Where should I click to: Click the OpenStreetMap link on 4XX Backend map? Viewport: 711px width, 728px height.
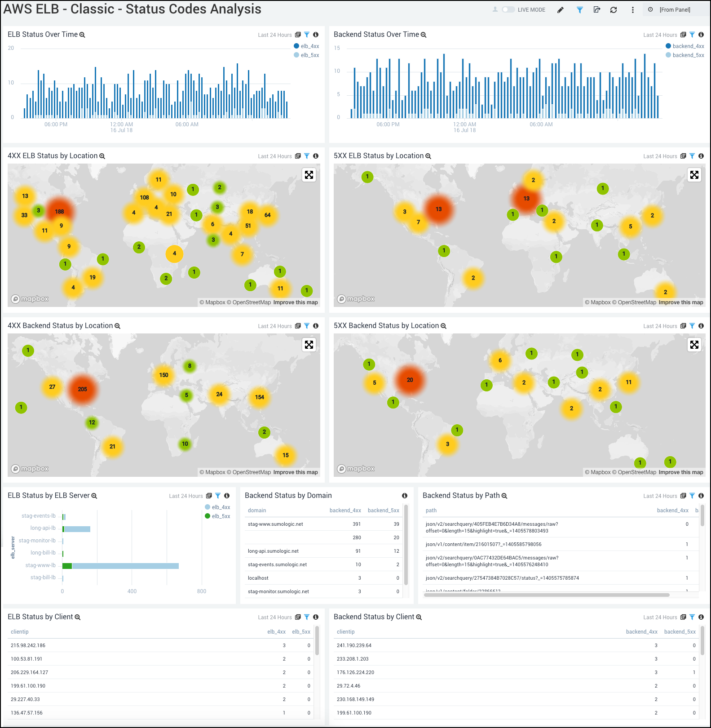coord(252,472)
